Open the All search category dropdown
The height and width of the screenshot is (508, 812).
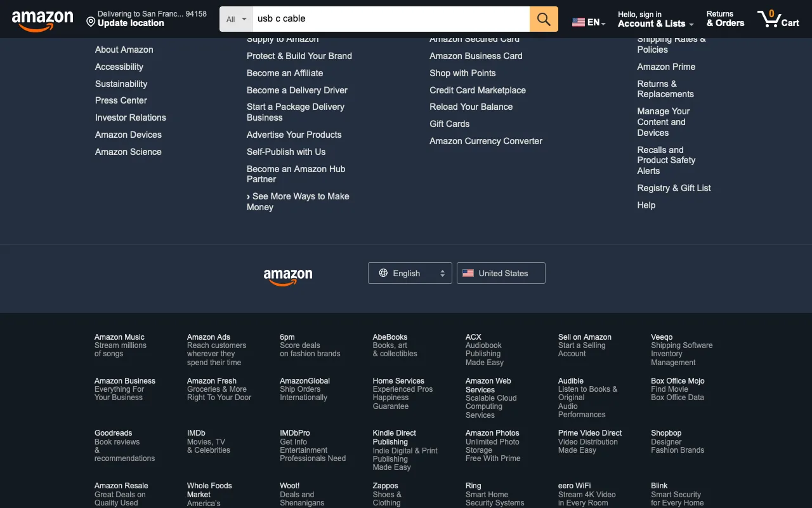pyautogui.click(x=236, y=19)
